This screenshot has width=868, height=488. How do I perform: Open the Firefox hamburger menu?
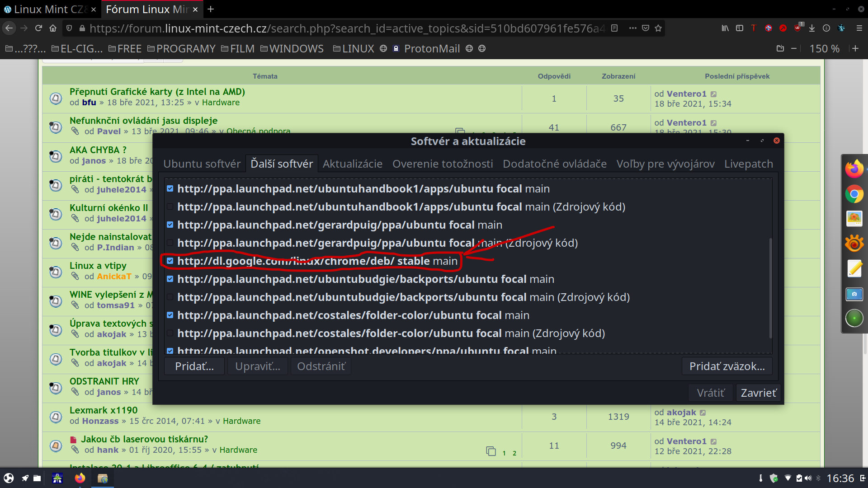tap(859, 28)
